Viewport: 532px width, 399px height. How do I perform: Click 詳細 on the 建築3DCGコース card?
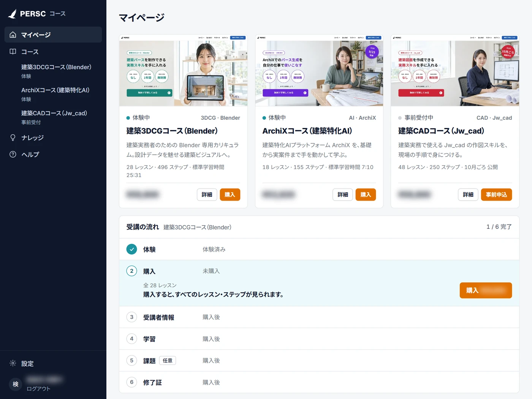click(x=207, y=195)
